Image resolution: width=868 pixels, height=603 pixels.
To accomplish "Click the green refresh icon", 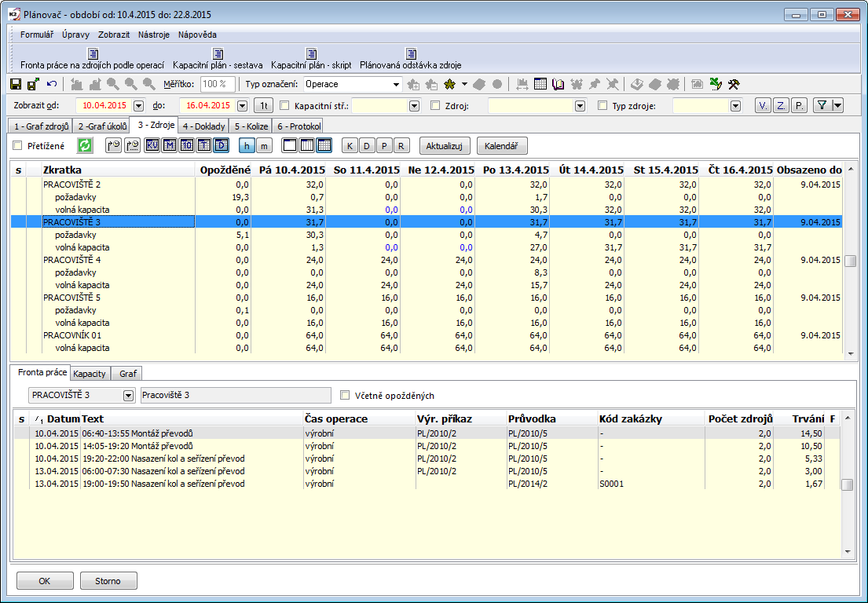I will coord(84,145).
